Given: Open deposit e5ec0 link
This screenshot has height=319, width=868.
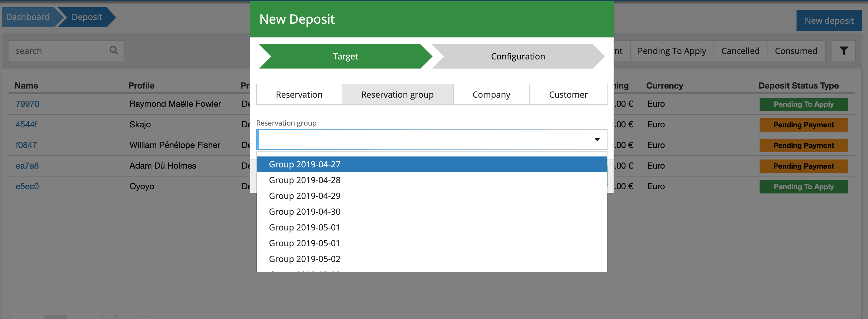Looking at the screenshot, I should 27,186.
